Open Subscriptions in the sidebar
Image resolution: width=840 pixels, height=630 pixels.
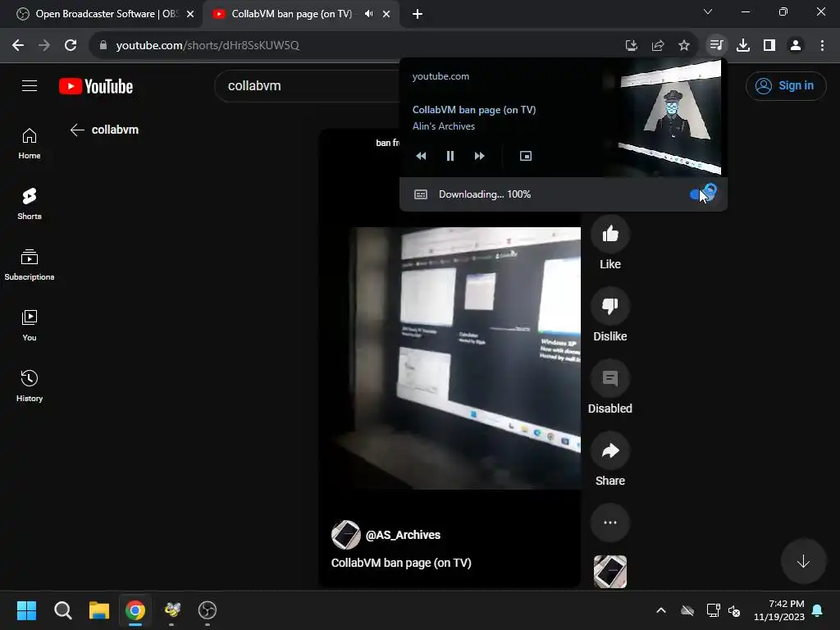30,265
